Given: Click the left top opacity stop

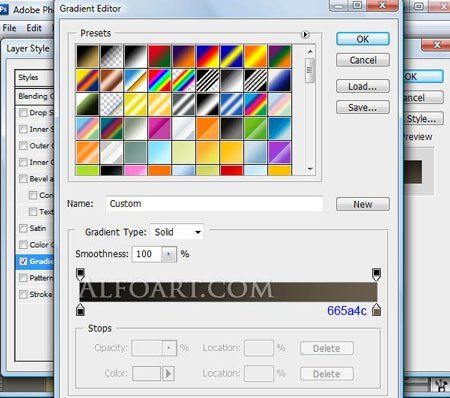Looking at the screenshot, I should (80, 274).
